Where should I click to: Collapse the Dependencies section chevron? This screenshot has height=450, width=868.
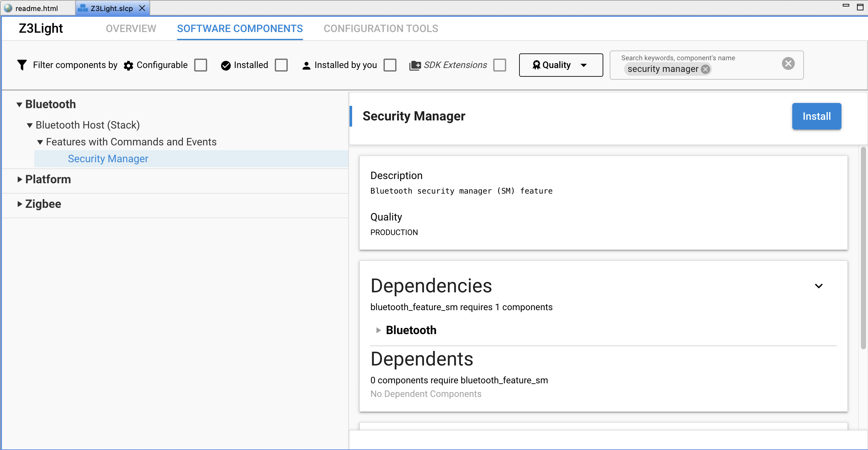click(819, 286)
